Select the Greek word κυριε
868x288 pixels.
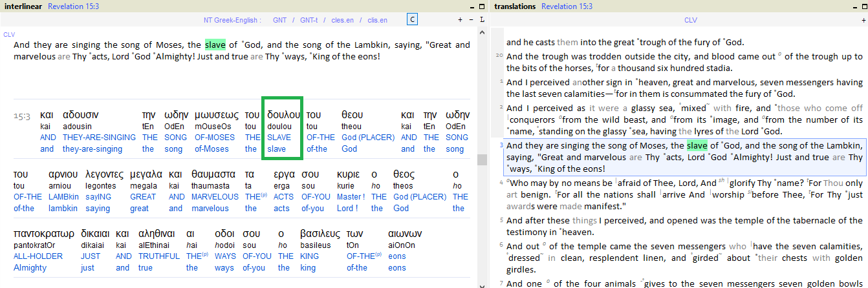click(x=349, y=174)
